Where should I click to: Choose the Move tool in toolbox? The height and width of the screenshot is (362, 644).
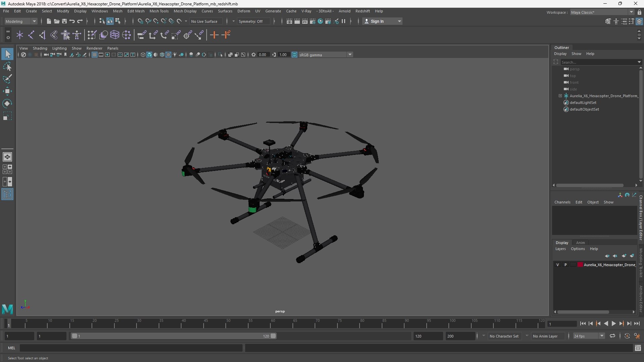tap(7, 91)
